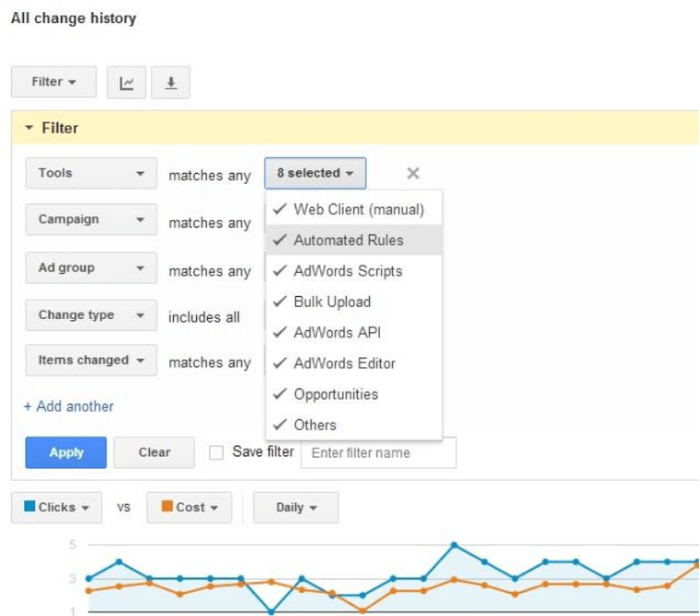The width and height of the screenshot is (700, 616).
Task: Click the blue Apply button
Action: tap(66, 452)
